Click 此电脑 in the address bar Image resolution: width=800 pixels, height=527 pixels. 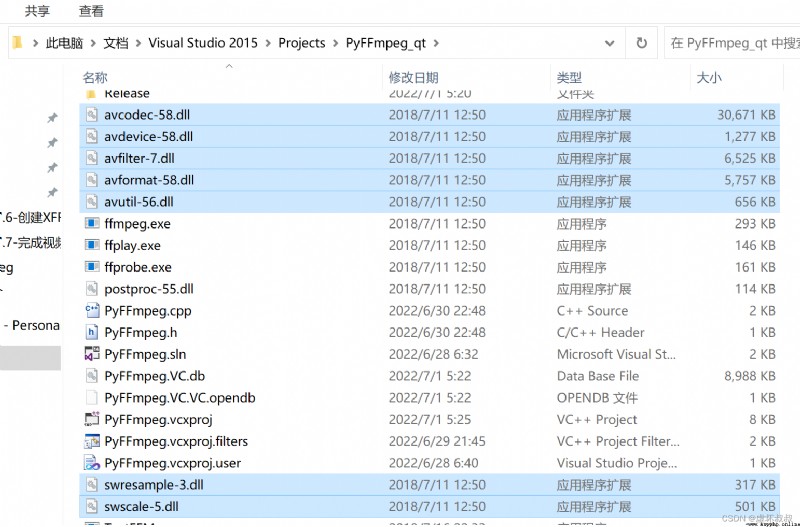(x=64, y=43)
